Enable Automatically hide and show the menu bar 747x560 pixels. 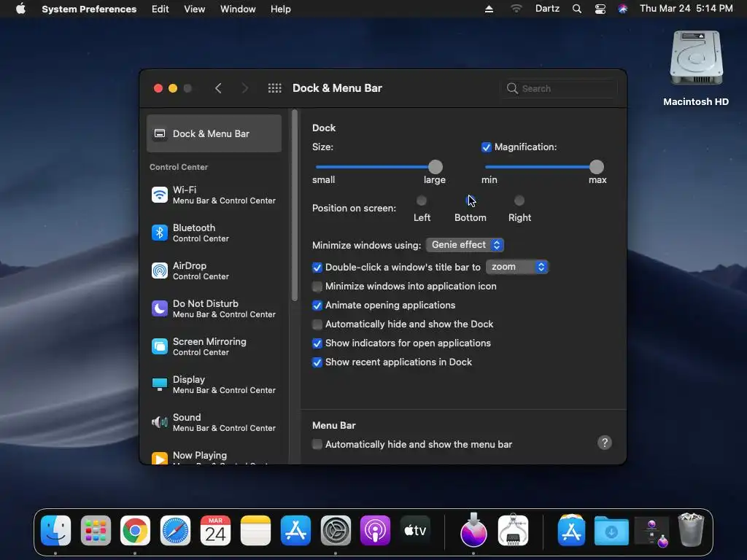click(317, 445)
